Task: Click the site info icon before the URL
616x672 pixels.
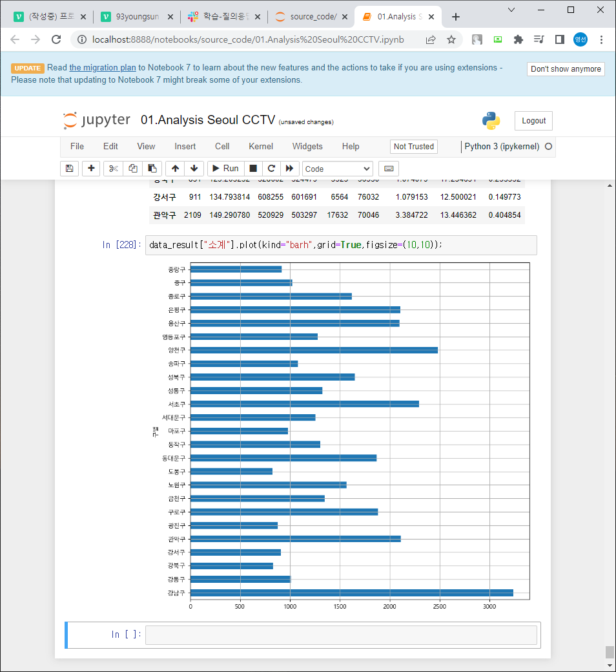Action: [82, 40]
